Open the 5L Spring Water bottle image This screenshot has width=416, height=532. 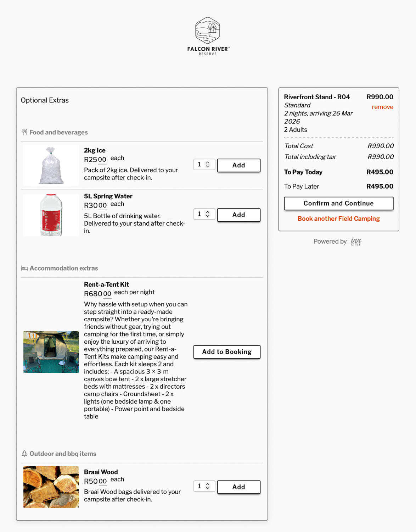tap(51, 215)
